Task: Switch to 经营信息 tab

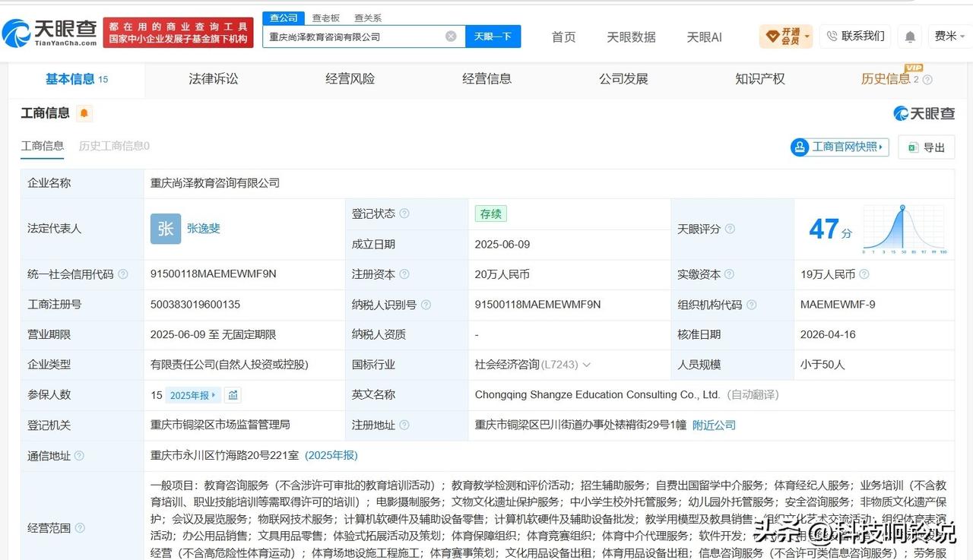Action: coord(487,79)
